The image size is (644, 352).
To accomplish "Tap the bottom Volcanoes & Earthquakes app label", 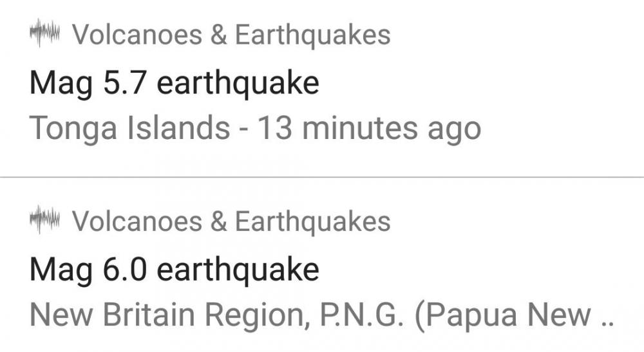I will tap(231, 222).
